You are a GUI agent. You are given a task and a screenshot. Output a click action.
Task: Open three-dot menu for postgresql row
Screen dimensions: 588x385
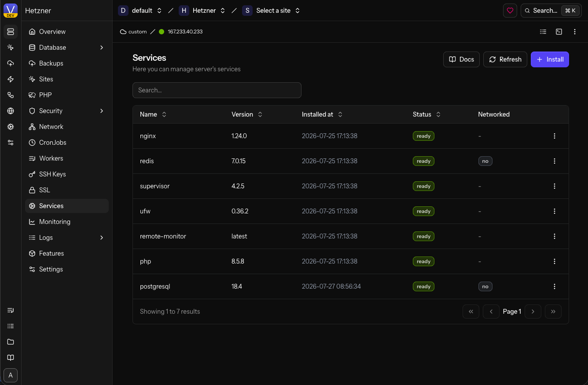pyautogui.click(x=555, y=286)
